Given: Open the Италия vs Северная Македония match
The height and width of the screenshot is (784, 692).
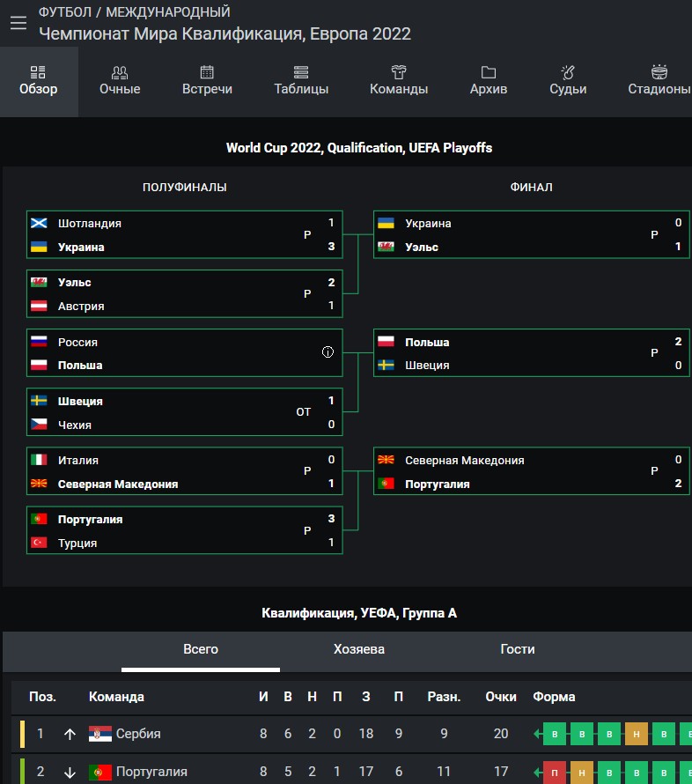Looking at the screenshot, I should click(x=184, y=471).
